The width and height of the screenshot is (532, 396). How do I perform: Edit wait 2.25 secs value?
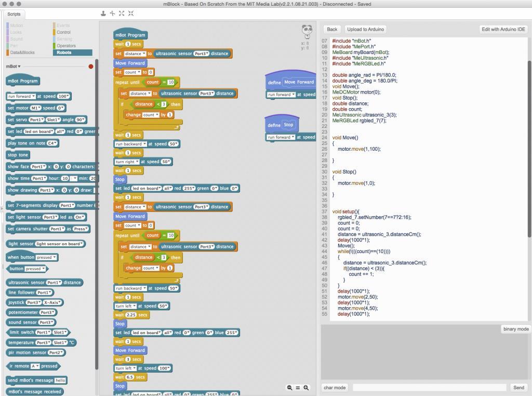point(131,315)
